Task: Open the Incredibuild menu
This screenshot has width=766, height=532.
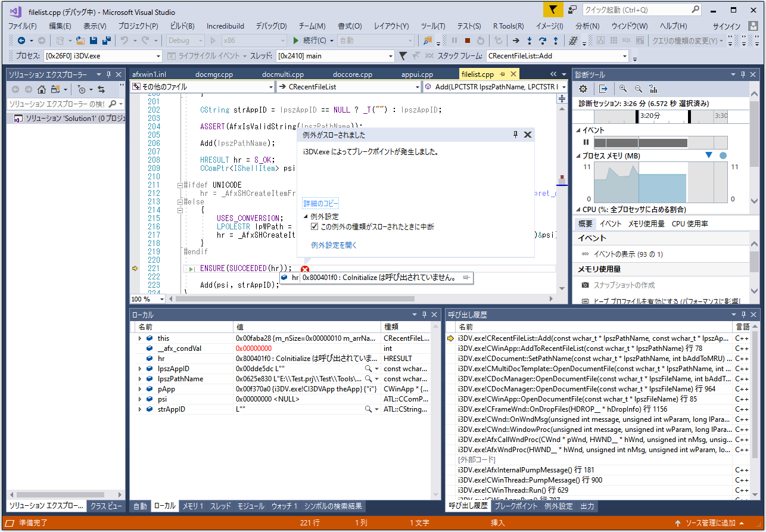Action: point(225,26)
